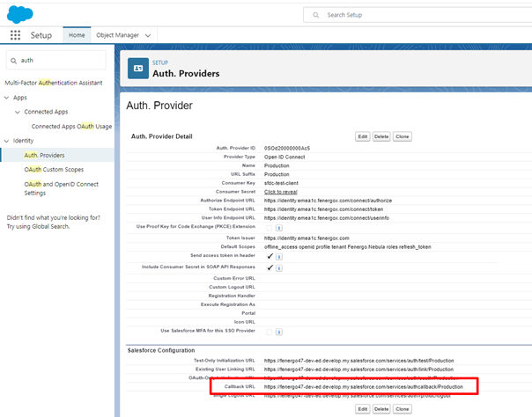This screenshot has width=532, height=417.
Task: Click the Quick Find magnifier icon
Action: (x=13, y=61)
